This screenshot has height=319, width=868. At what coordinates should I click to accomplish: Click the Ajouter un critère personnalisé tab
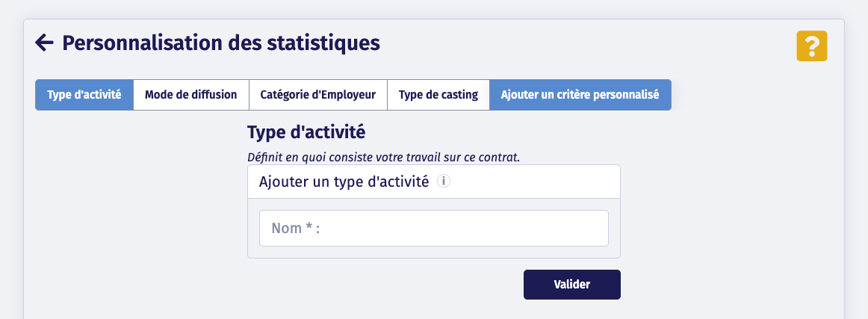point(580,95)
